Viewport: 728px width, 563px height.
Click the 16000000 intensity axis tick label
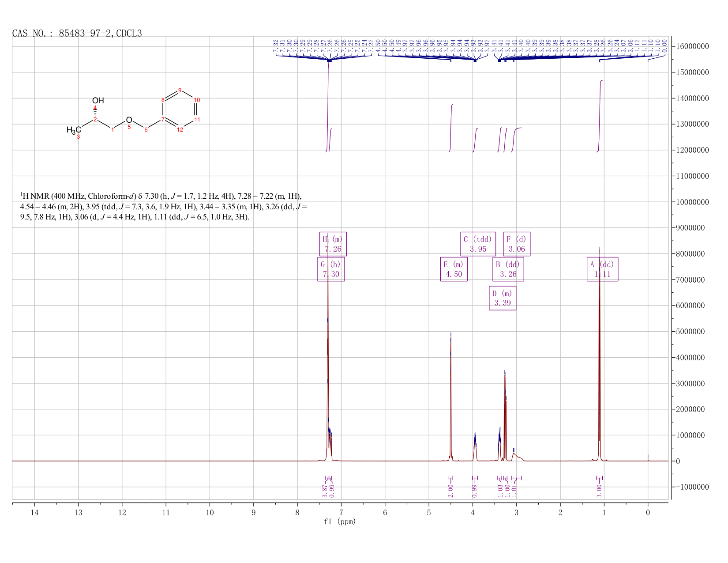[x=692, y=46]
